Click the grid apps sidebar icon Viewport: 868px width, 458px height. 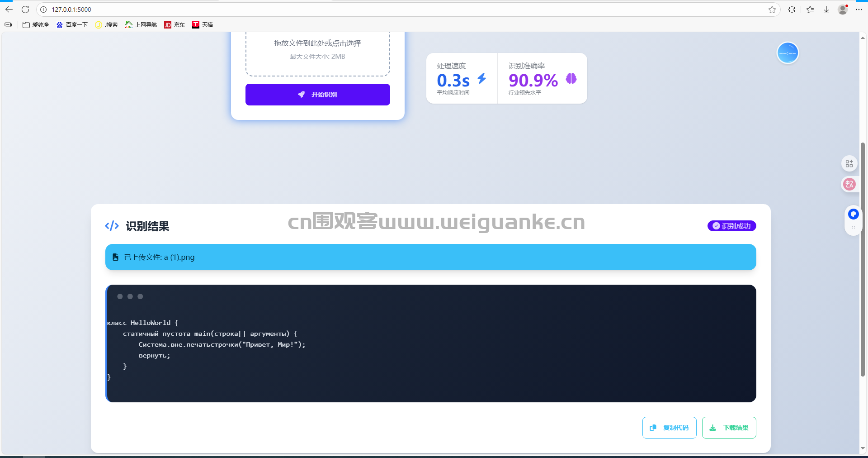[849, 163]
